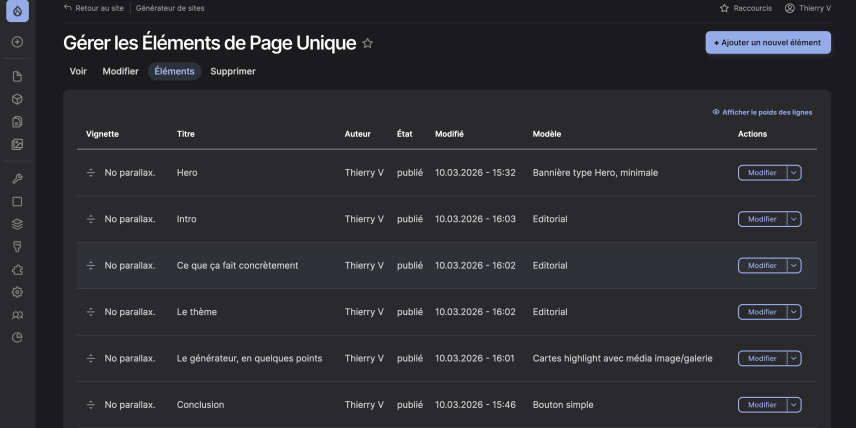
Task: Click the drag handle of the Hero row
Action: 91,173
